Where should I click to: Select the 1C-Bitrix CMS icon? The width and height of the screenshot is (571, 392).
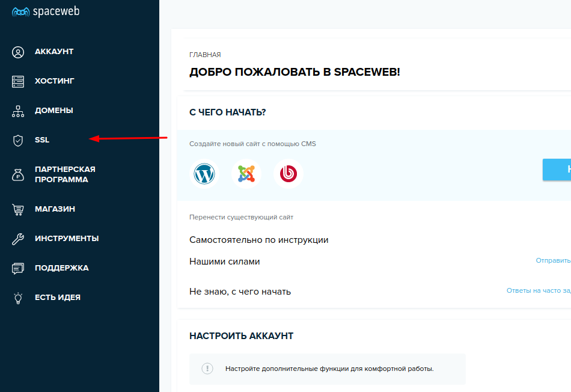289,174
